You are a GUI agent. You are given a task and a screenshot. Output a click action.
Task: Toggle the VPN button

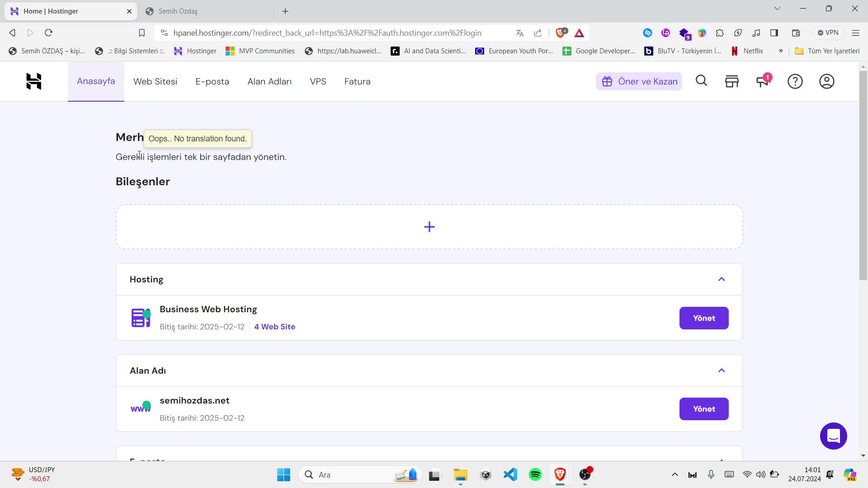pyautogui.click(x=828, y=33)
